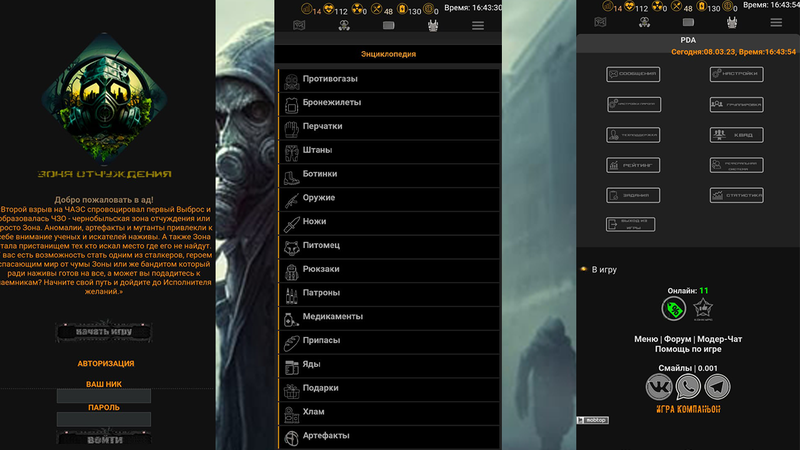Open the Помощь по игре link

[688, 350]
